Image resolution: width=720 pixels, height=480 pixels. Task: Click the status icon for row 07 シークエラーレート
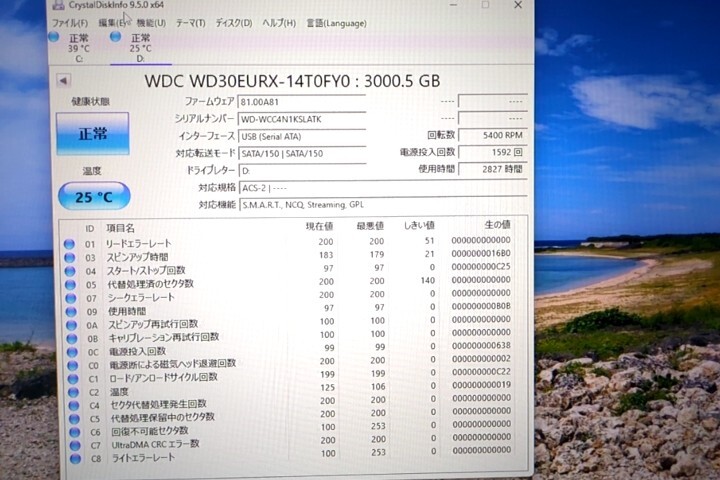click(x=71, y=298)
